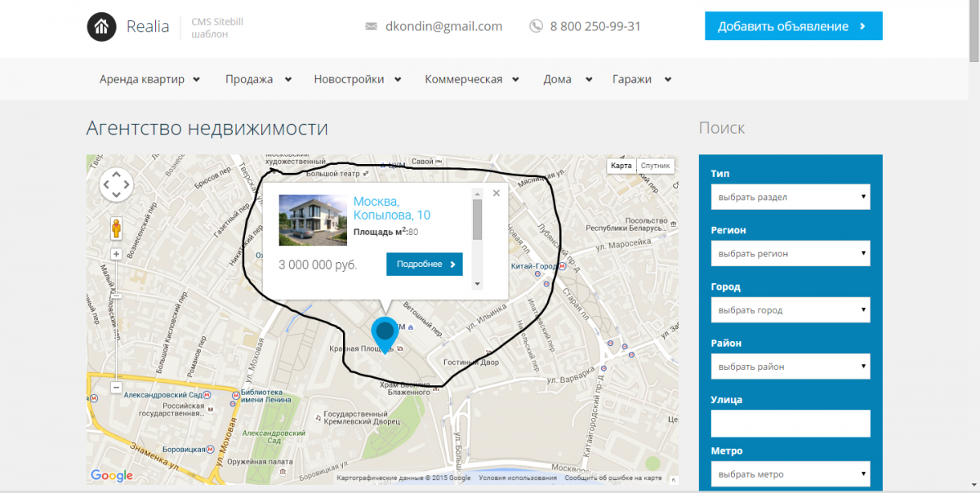
Task: Open the Новостройки menu
Action: tap(358, 79)
